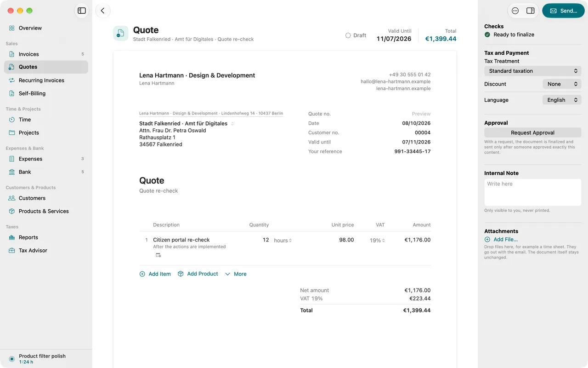Click Request Approval button

pos(533,132)
